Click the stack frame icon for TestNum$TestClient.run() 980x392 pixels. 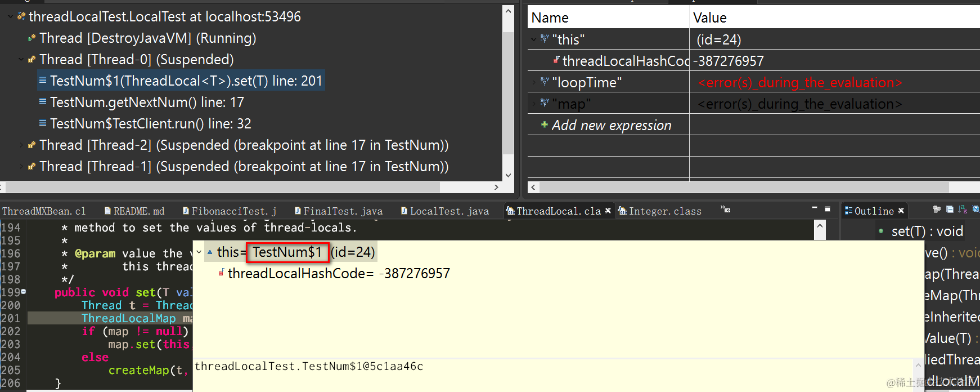(43, 123)
